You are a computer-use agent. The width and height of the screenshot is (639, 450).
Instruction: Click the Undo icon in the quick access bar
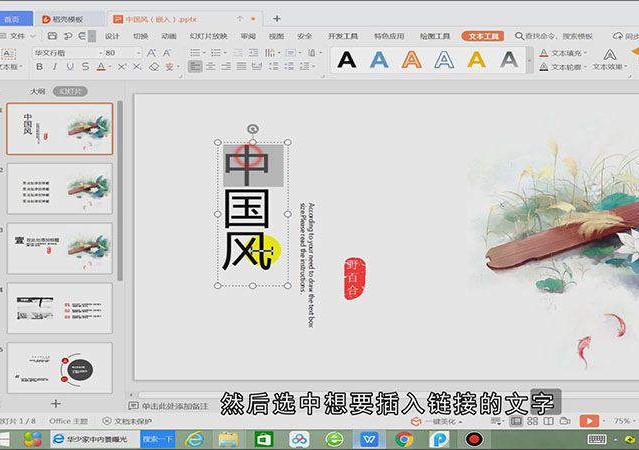pos(68,36)
